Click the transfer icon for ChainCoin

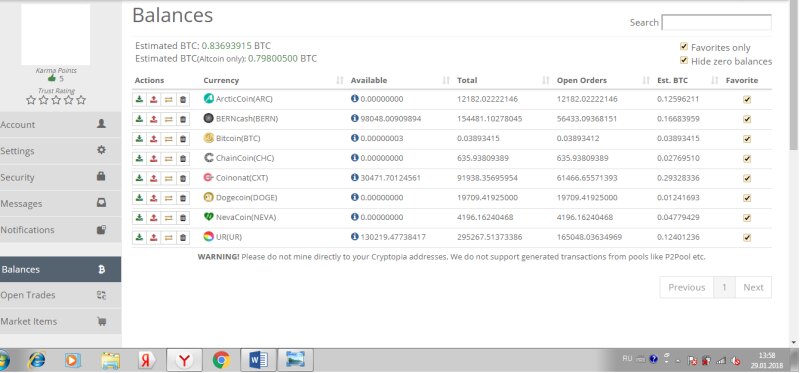point(168,159)
